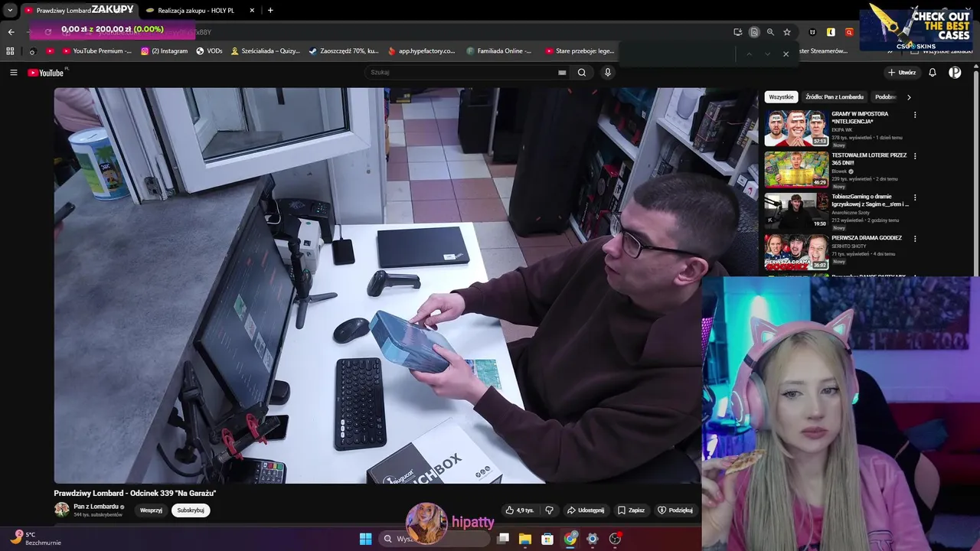Open the weather widget 5°C Bezchmurnie

pos(35,539)
